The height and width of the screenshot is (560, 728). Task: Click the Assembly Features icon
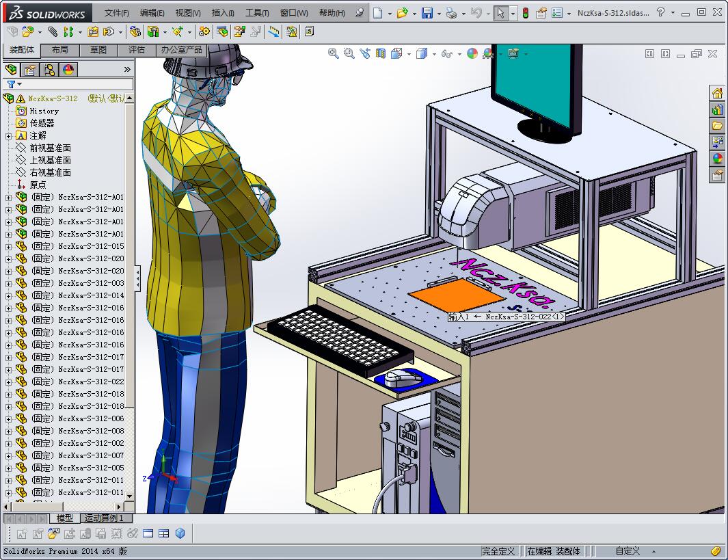153,31
